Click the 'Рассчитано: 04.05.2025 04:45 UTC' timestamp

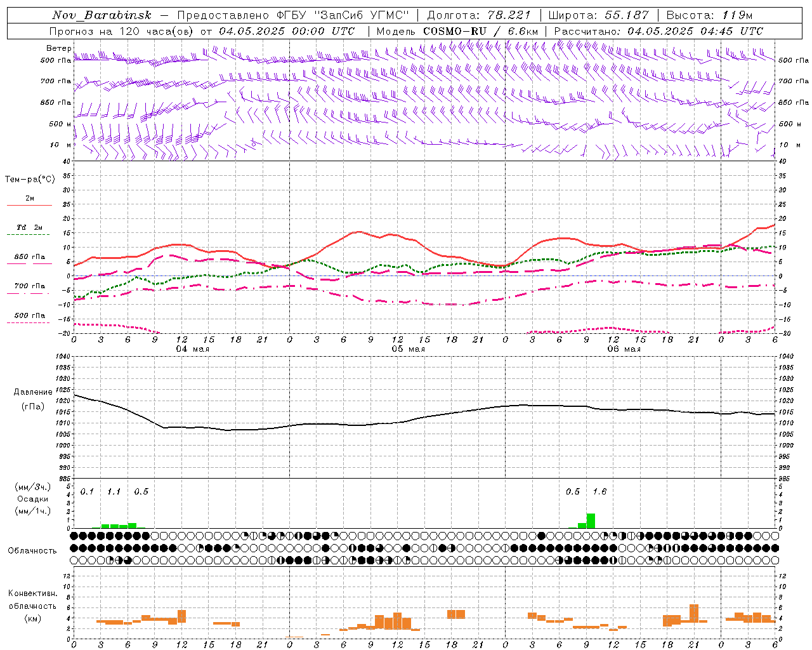pos(658,31)
